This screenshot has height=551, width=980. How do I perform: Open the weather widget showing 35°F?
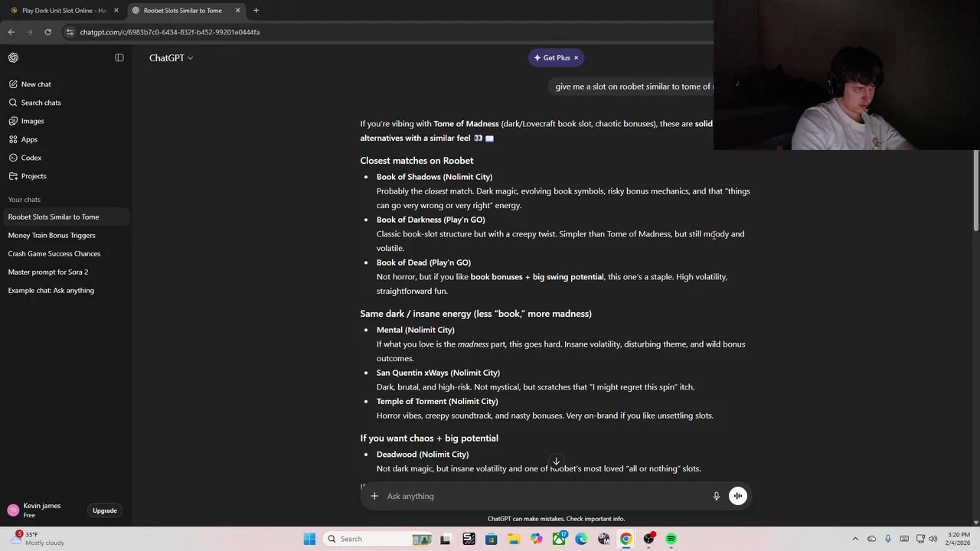38,539
